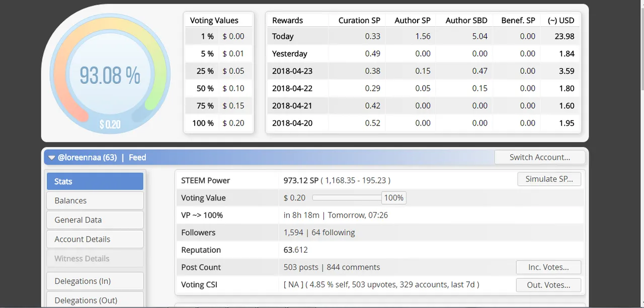Click the Feed link in header

pos(137,158)
